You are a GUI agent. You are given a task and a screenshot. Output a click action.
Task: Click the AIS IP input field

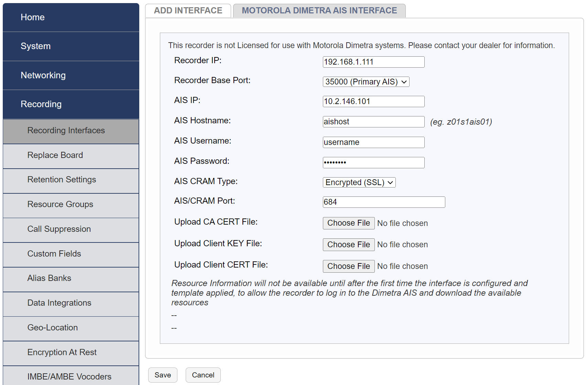373,101
